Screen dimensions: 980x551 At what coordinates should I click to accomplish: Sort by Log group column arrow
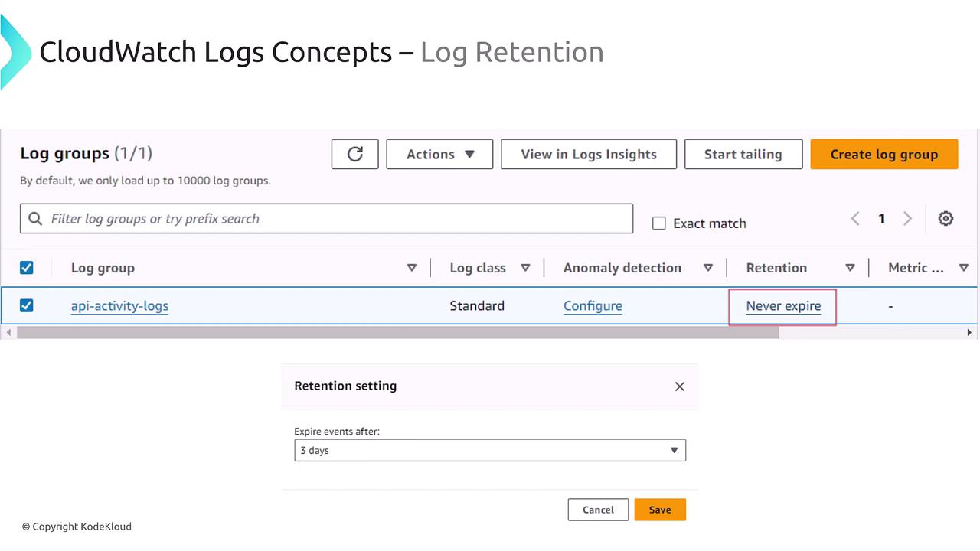click(x=412, y=268)
